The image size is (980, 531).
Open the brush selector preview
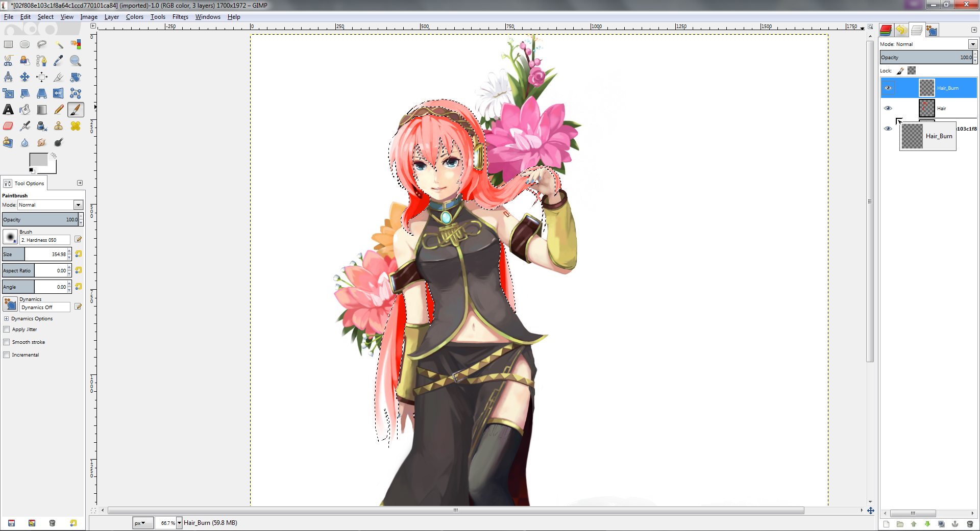click(x=10, y=237)
